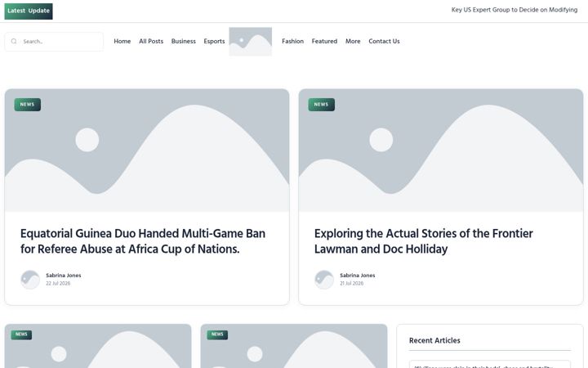The width and height of the screenshot is (588, 368).
Task: Click the search magnifier icon
Action: point(14,42)
